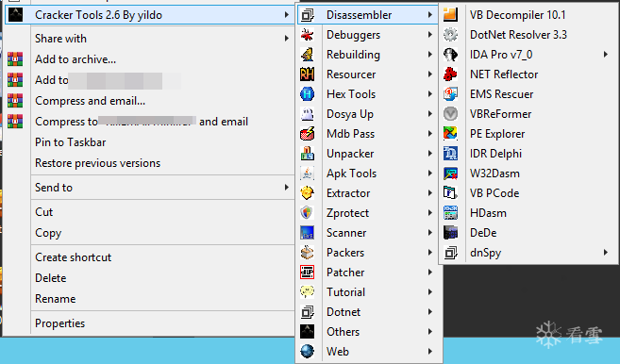Click the VBReFormer gray icon
The height and width of the screenshot is (364, 620).
(450, 114)
